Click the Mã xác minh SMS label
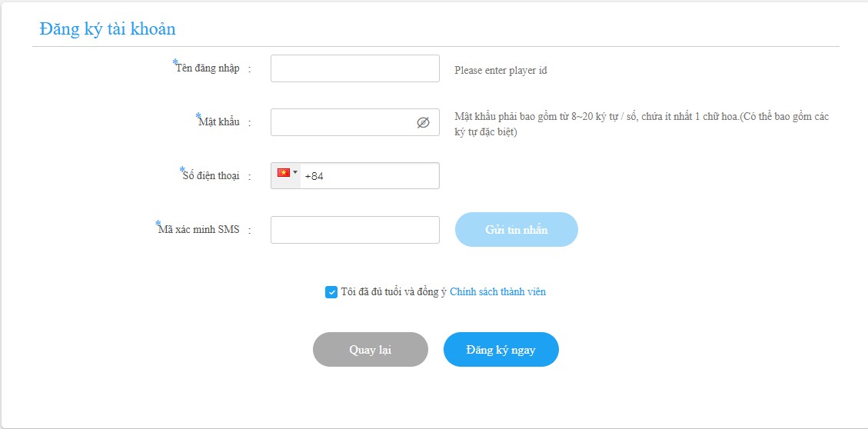Image resolution: width=868 pixels, height=429 pixels. point(198,230)
